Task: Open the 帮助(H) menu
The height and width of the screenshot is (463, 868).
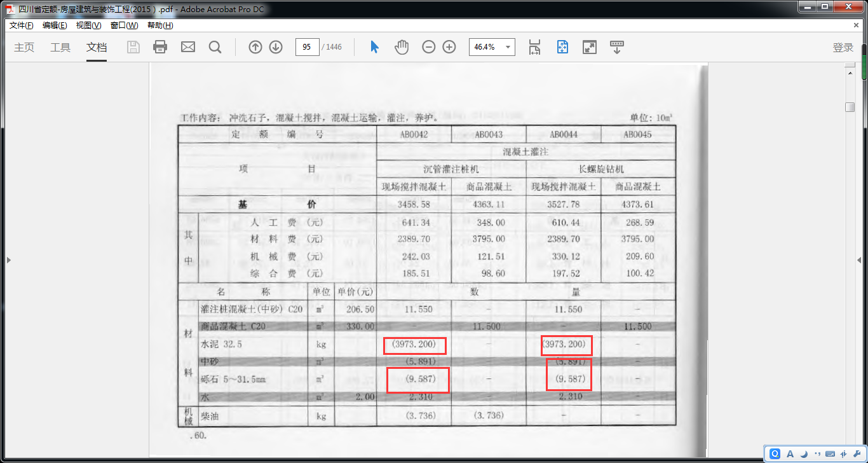Action: point(160,25)
